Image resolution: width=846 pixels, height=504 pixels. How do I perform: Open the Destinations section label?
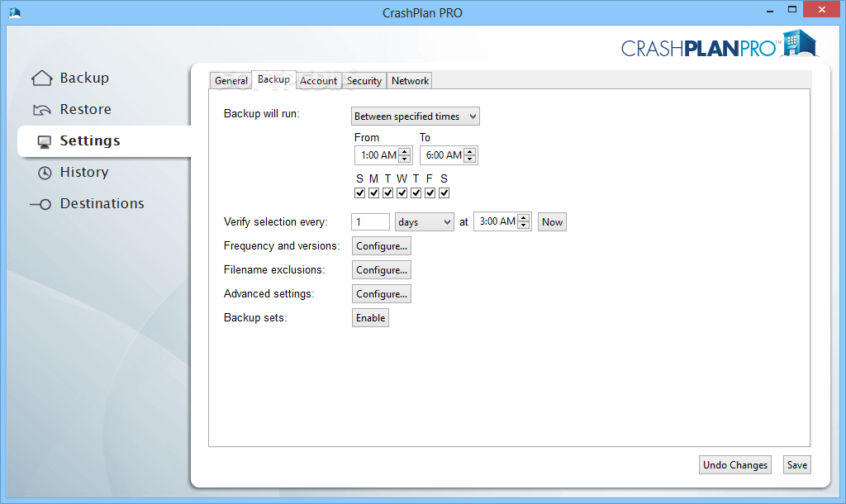click(102, 203)
